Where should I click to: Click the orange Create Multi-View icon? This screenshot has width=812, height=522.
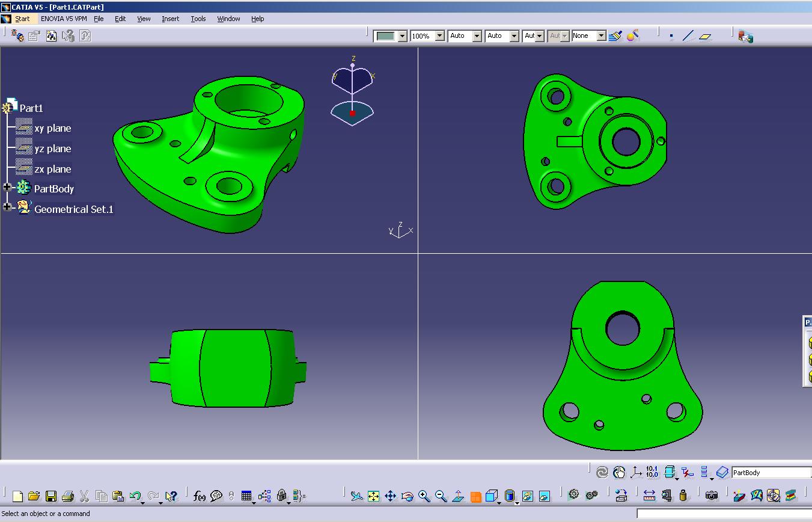[x=475, y=497]
